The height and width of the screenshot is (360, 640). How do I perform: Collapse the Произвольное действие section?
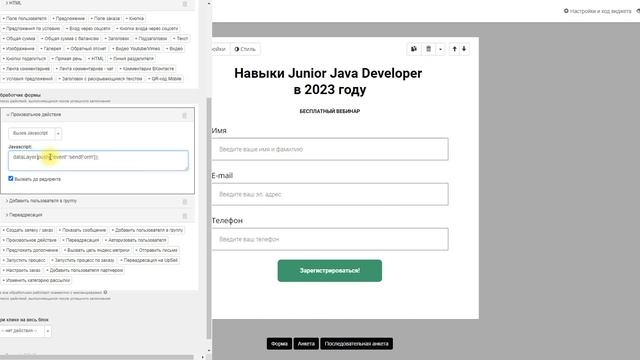[x=34, y=115]
